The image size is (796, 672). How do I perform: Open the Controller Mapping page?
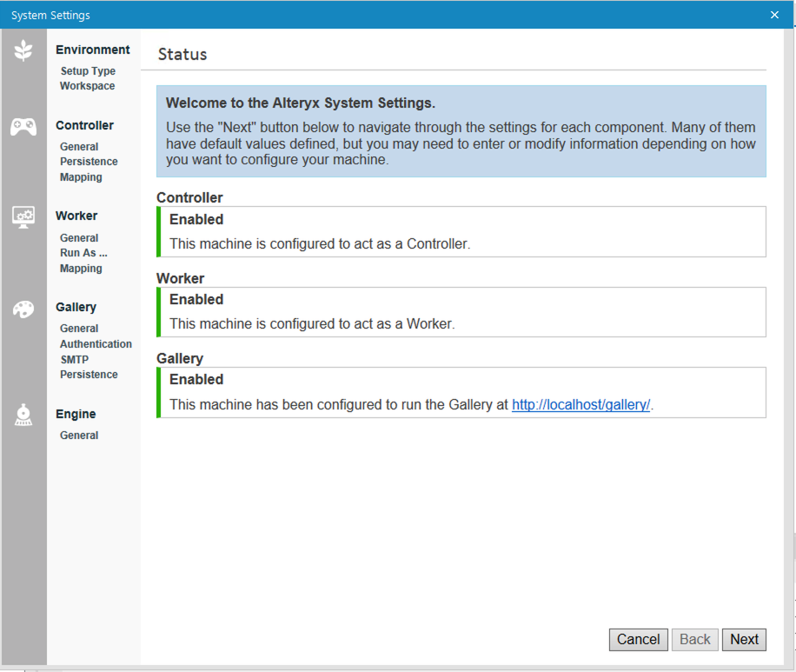(80, 176)
